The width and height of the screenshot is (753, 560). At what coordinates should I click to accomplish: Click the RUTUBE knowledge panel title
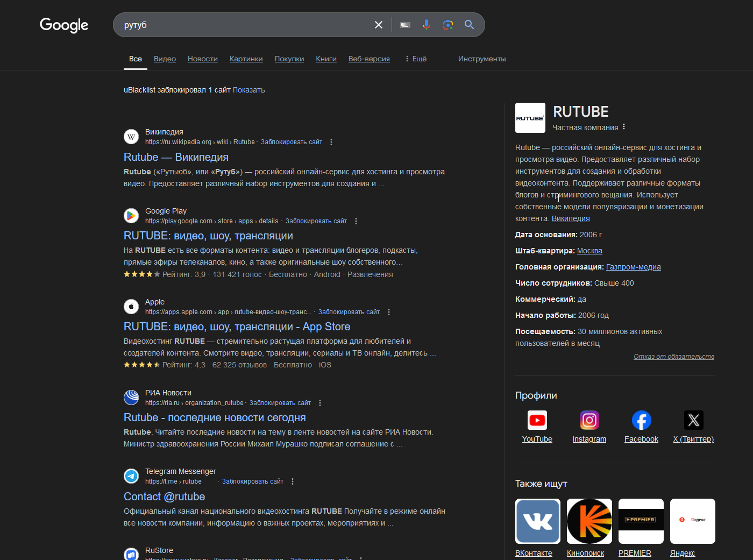pos(581,111)
